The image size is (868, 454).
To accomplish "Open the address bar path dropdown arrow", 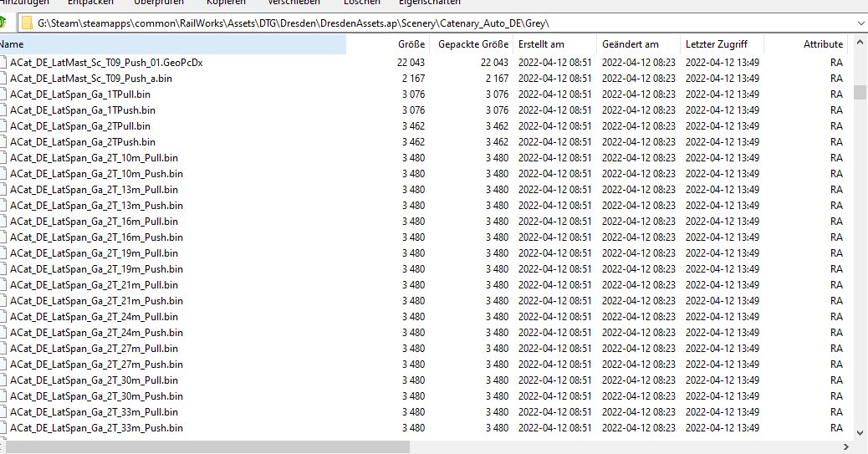I will pyautogui.click(x=860, y=23).
